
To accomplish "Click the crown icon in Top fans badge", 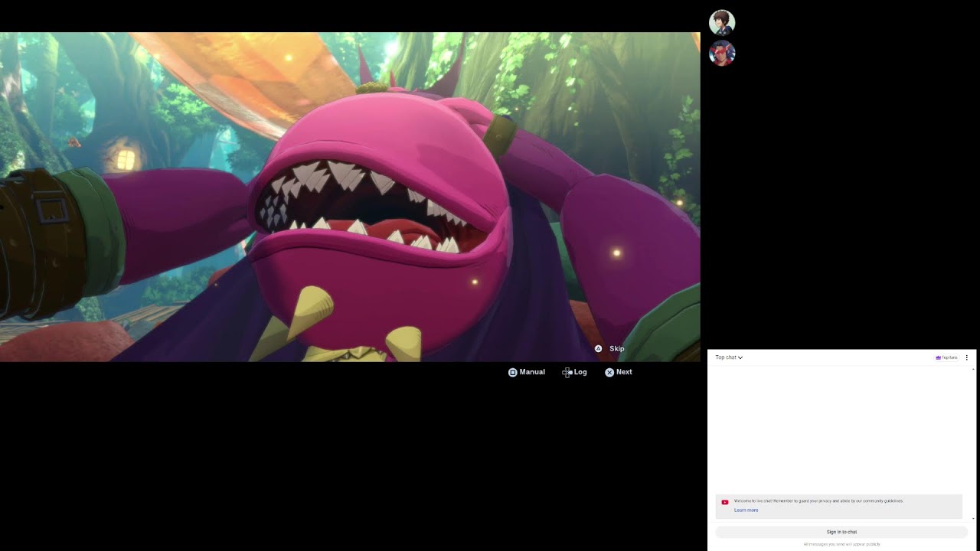I will 938,357.
